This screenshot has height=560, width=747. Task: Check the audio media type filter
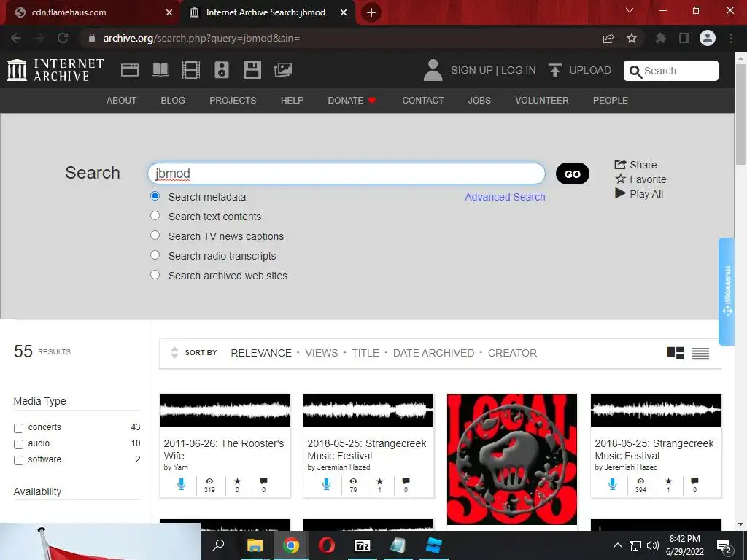click(18, 444)
